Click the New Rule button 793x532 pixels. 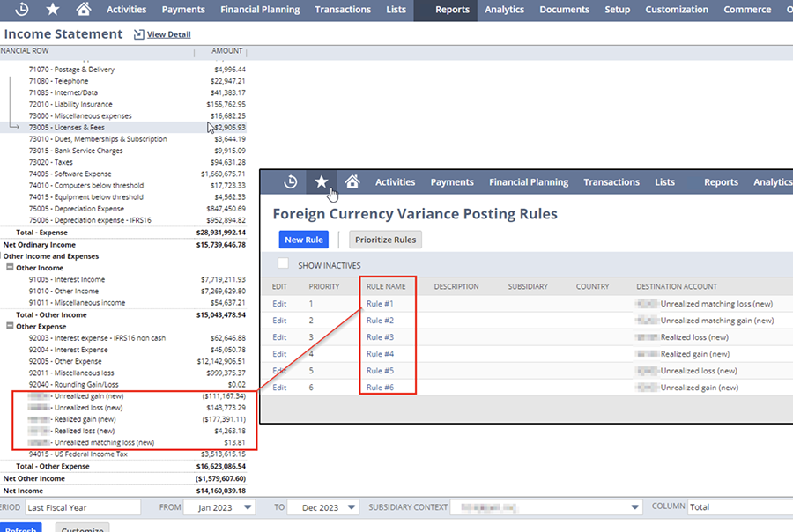point(305,240)
